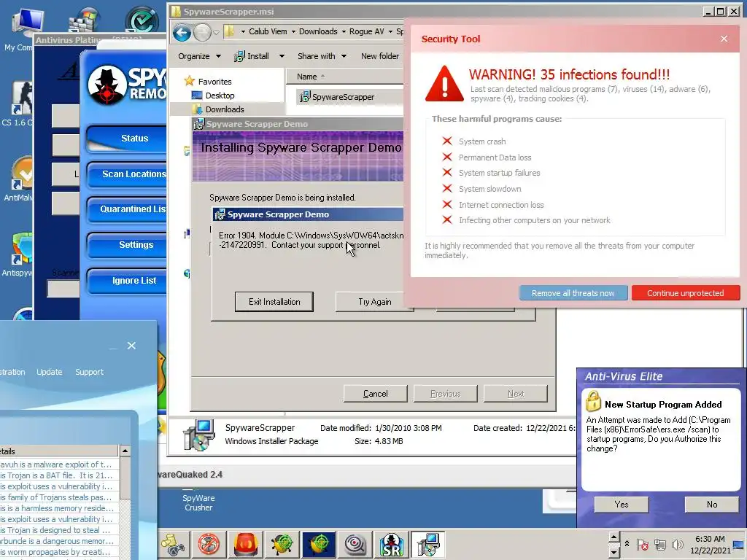Click taskbar toolbar scroll up arrow
This screenshot has height=560, width=747.
point(614,537)
